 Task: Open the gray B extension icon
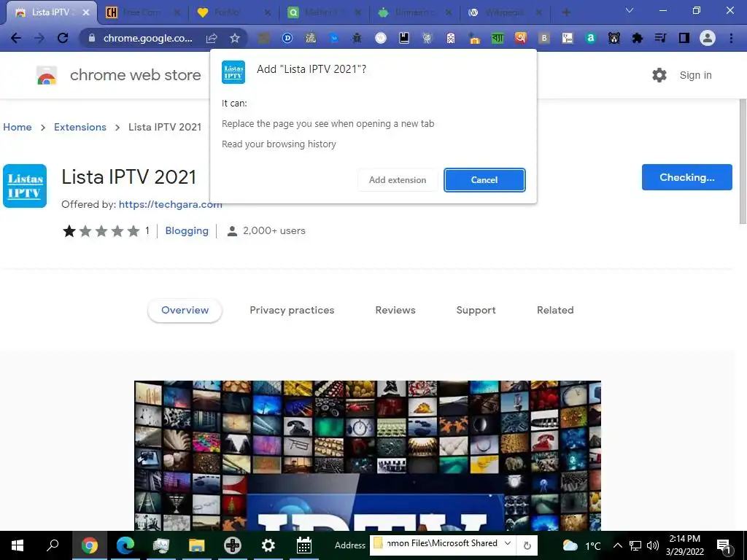click(544, 38)
